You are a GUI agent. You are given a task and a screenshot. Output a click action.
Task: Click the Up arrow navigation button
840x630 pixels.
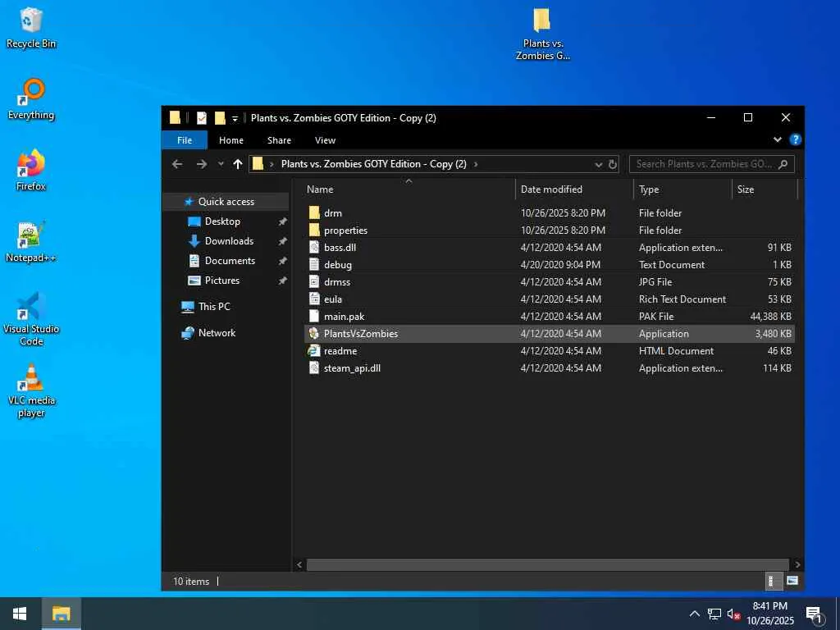[238, 164]
